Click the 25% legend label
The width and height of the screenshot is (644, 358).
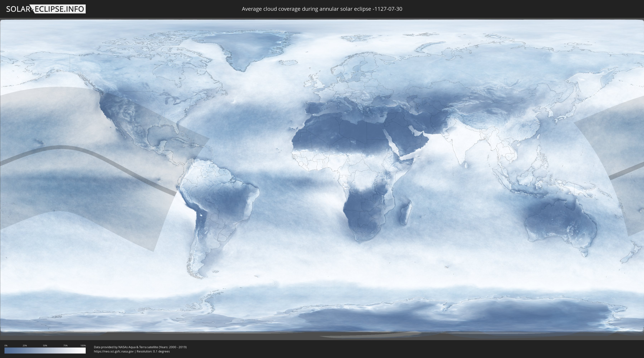[x=25, y=345]
